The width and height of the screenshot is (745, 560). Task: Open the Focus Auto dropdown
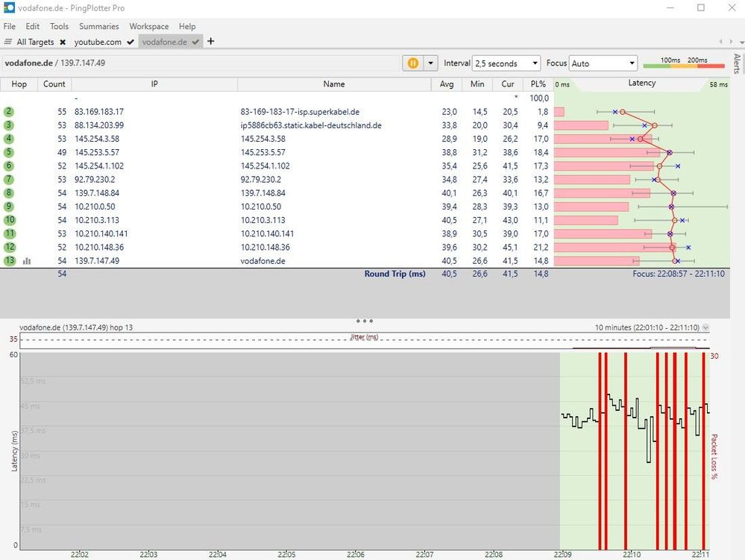[603, 63]
